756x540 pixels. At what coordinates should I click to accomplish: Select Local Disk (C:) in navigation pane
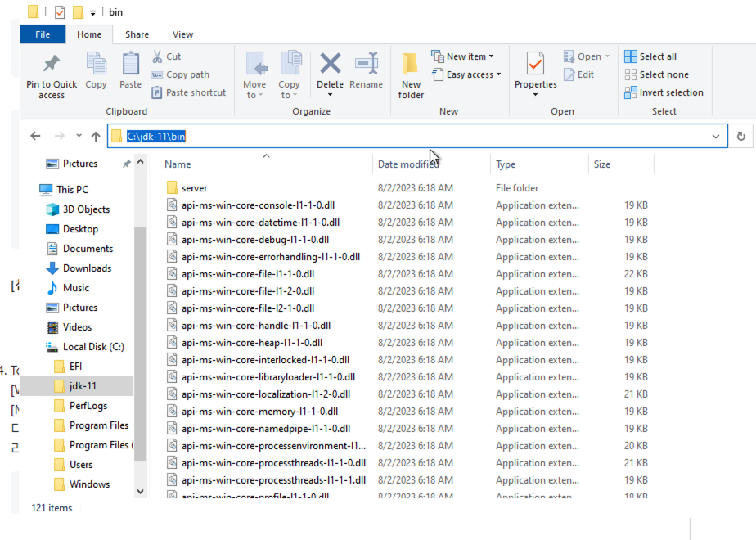[x=85, y=347]
